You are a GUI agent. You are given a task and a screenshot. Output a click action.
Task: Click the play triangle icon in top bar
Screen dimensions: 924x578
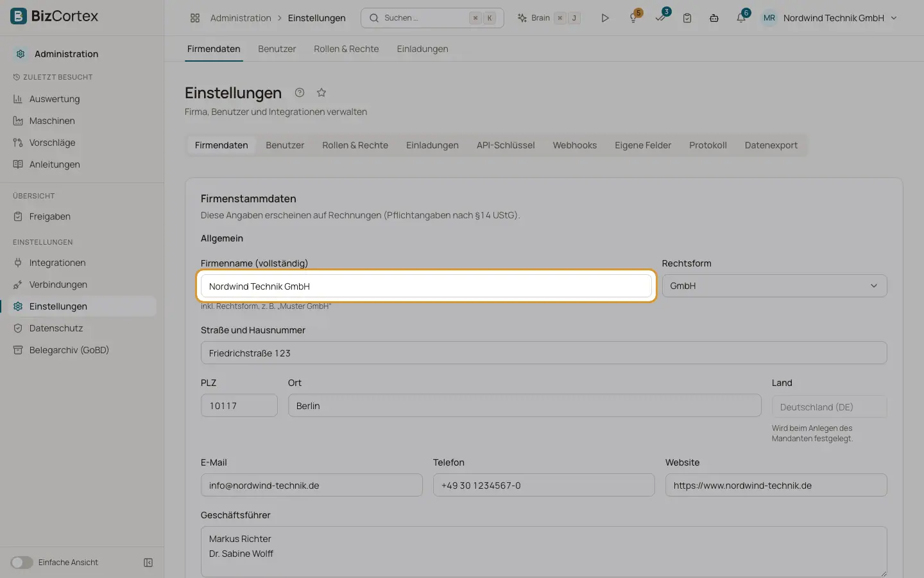coord(604,18)
